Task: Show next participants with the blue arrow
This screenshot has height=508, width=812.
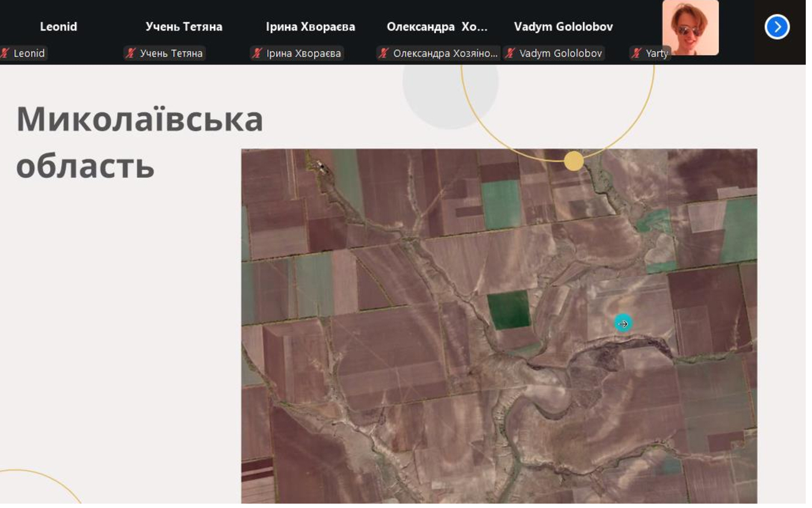Action: point(776,27)
